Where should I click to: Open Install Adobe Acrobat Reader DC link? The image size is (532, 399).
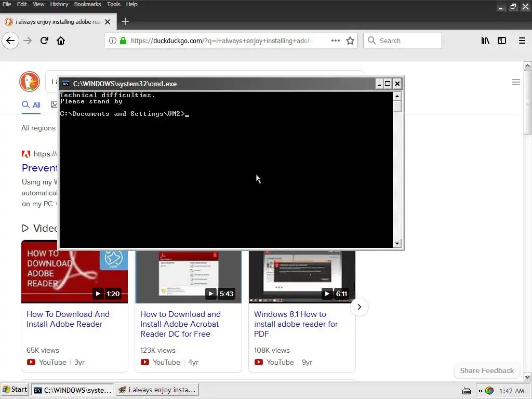180,324
